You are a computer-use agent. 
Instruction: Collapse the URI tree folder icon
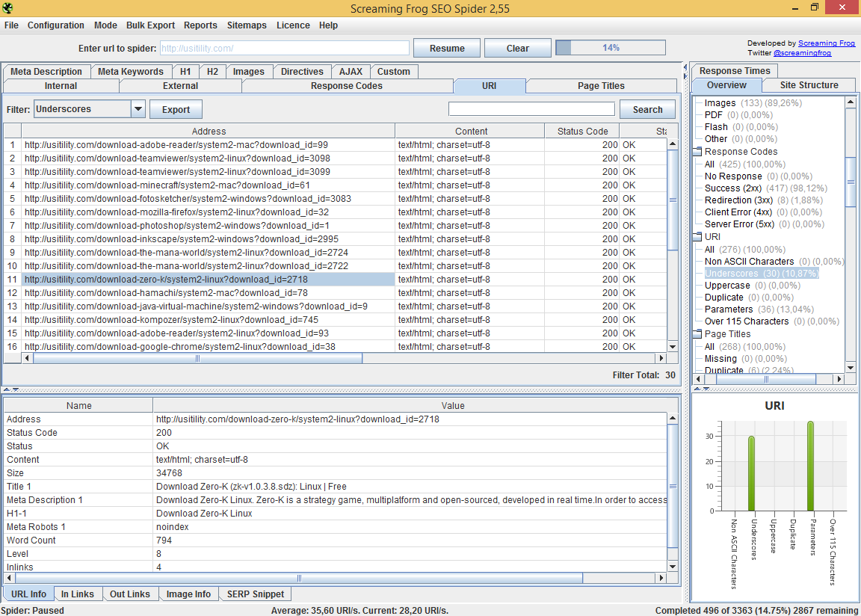point(697,237)
